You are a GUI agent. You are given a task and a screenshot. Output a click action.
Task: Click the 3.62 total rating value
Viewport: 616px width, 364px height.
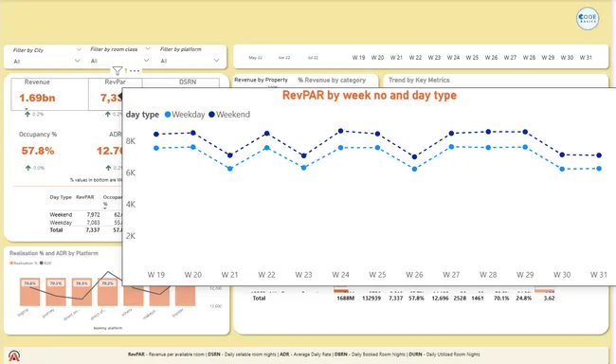point(550,299)
